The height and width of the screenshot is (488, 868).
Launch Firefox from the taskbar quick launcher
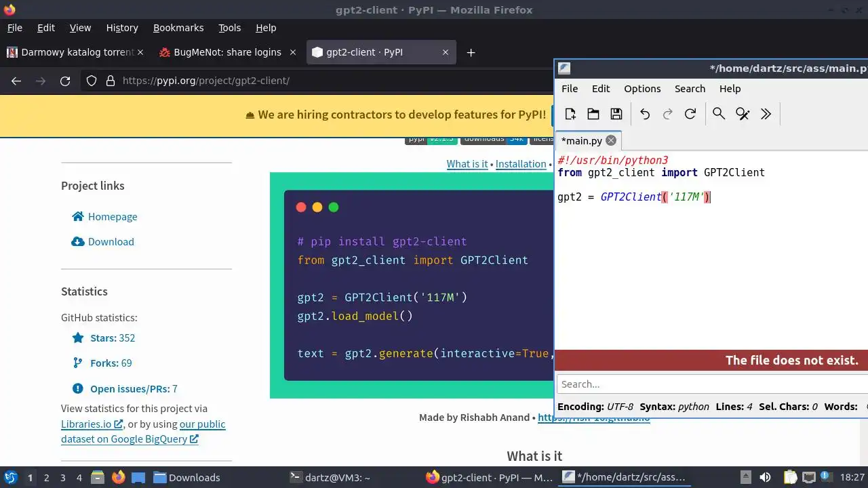click(119, 477)
